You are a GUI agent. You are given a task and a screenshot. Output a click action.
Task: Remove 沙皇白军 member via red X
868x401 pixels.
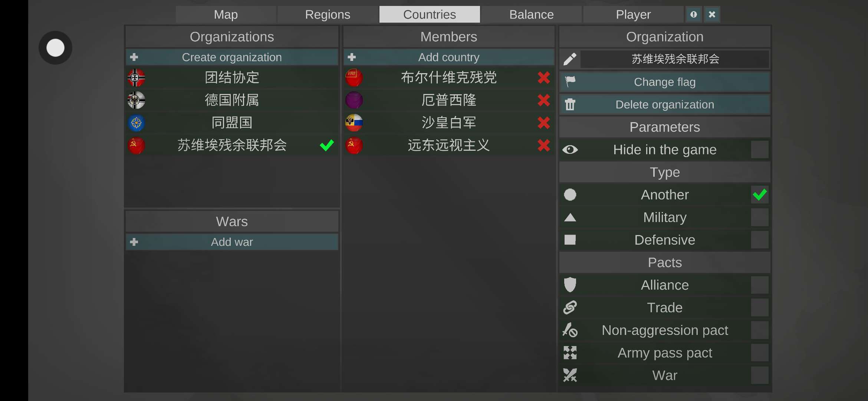[543, 123]
